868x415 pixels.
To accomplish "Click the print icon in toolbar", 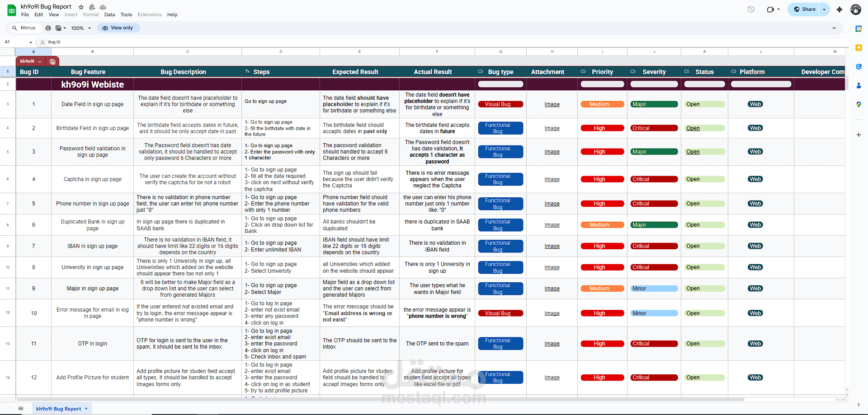I will pos(48,28).
